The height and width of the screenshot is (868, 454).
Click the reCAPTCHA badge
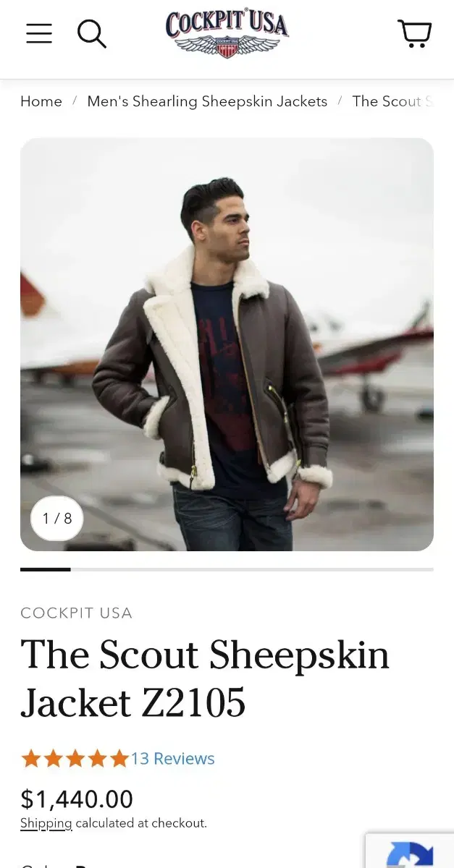point(410,851)
